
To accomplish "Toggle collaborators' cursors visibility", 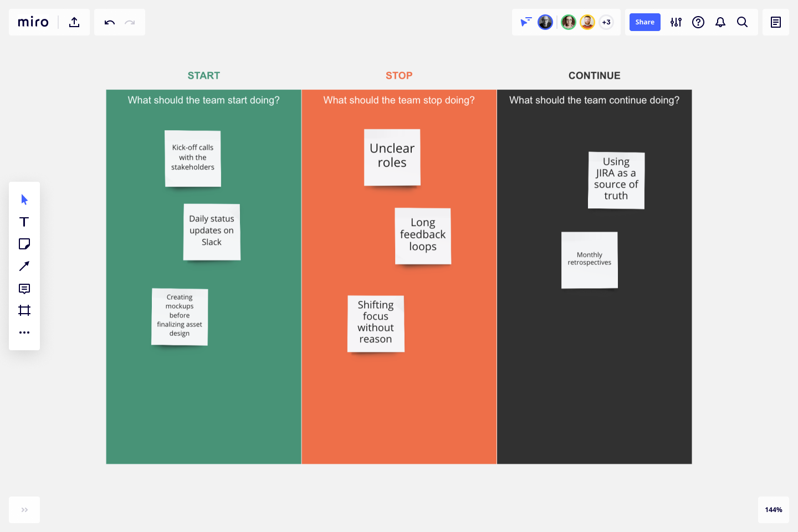I will [x=525, y=22].
